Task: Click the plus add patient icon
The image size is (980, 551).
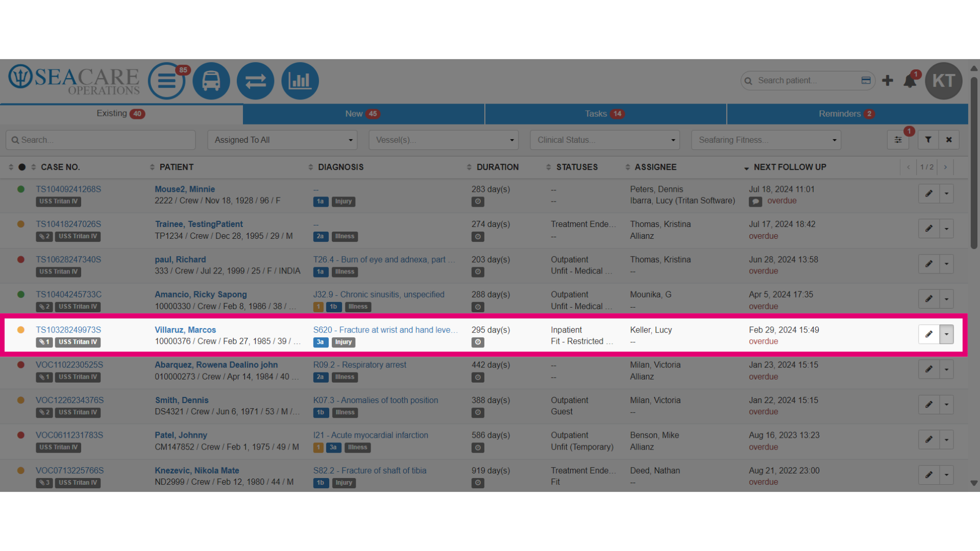Action: coord(888,81)
